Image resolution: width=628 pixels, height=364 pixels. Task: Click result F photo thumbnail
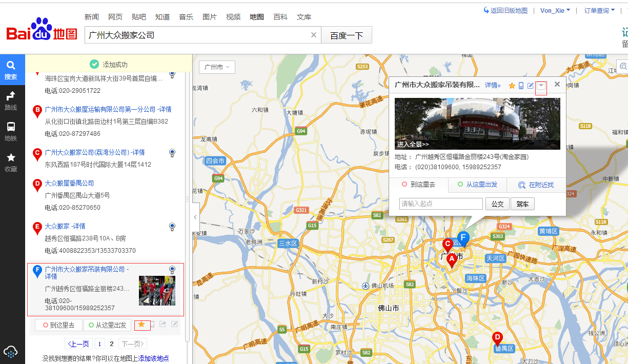pos(157,291)
